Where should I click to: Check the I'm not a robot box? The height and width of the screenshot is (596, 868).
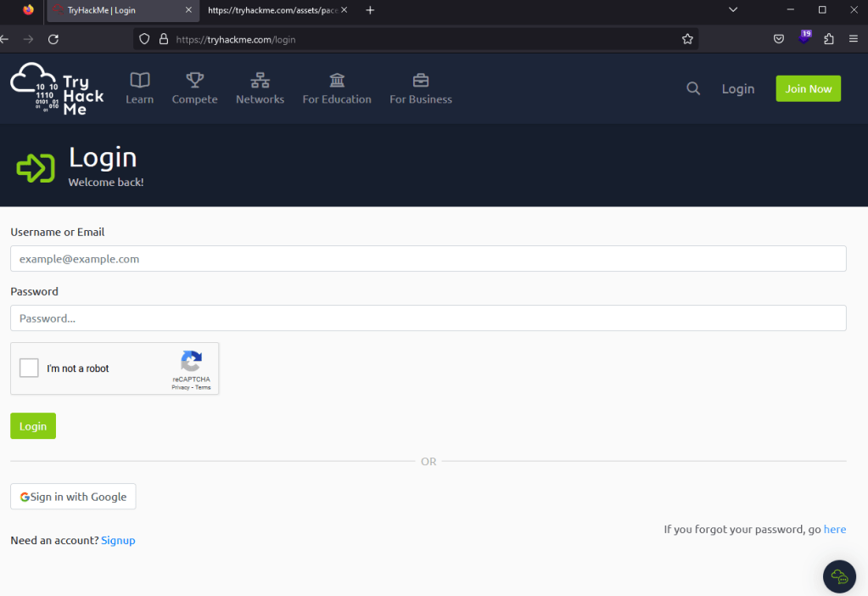(30, 368)
